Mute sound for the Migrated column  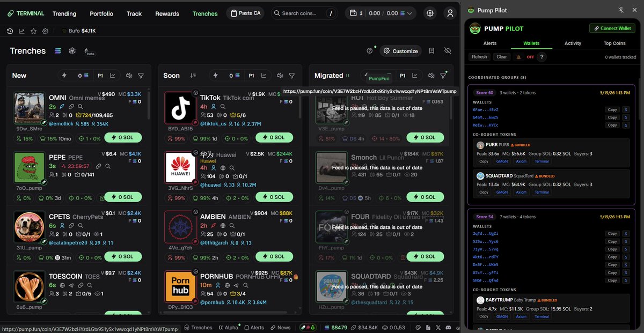(431, 76)
